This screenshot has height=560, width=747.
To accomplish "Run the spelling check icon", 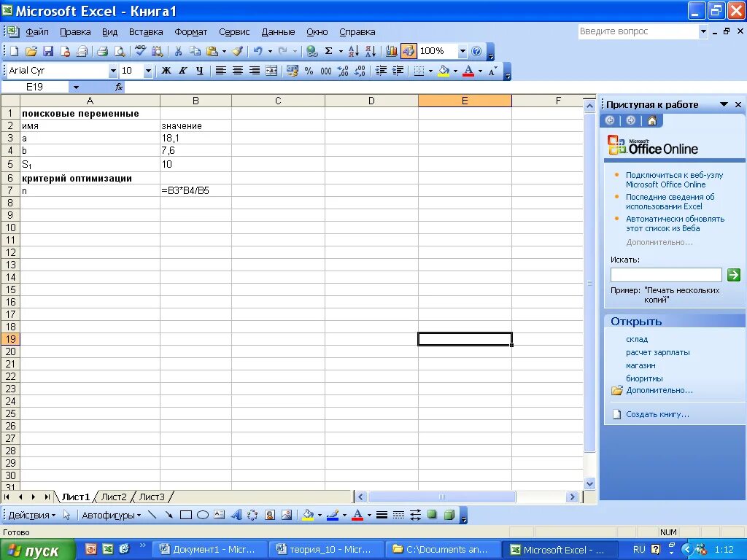I will [140, 51].
